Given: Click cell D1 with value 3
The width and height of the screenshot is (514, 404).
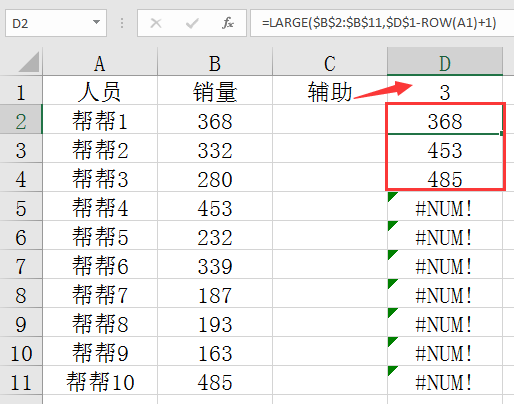Looking at the screenshot, I should point(445,90).
